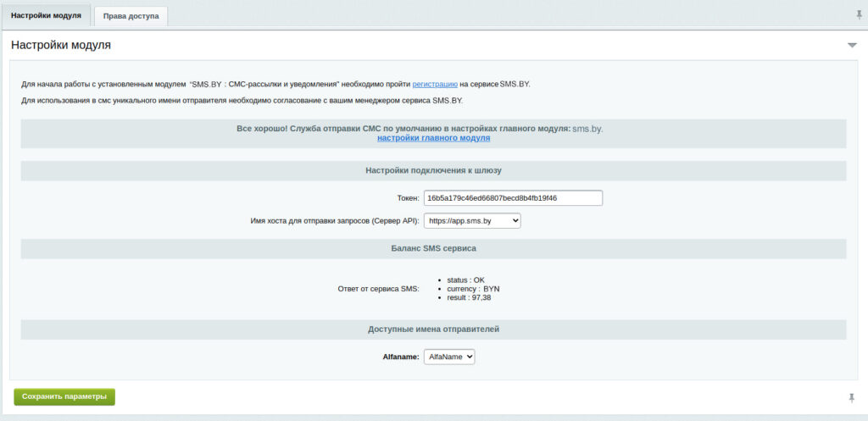Open the Сервер API host dropdown
This screenshot has width=868, height=421.
(x=472, y=221)
